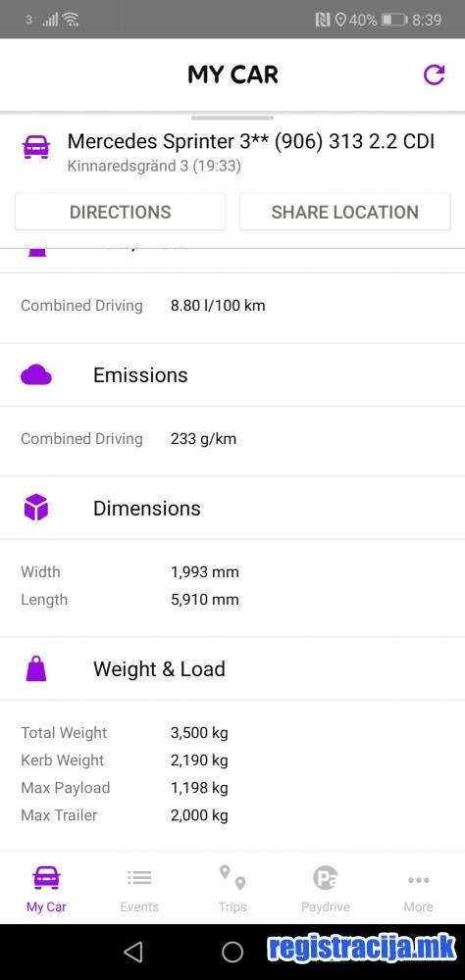This screenshot has height=980, width=465.
Task: Tap the Dimensions section header
Action: 232,508
